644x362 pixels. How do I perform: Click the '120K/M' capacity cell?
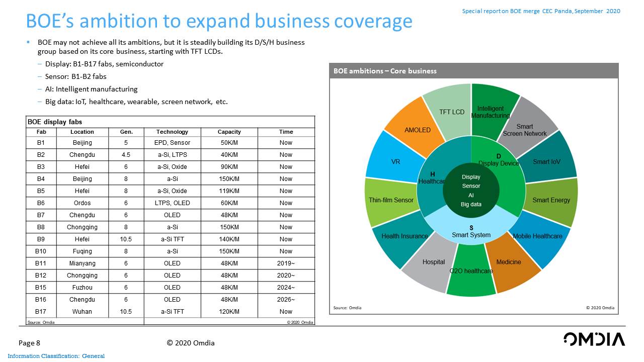coord(229,312)
